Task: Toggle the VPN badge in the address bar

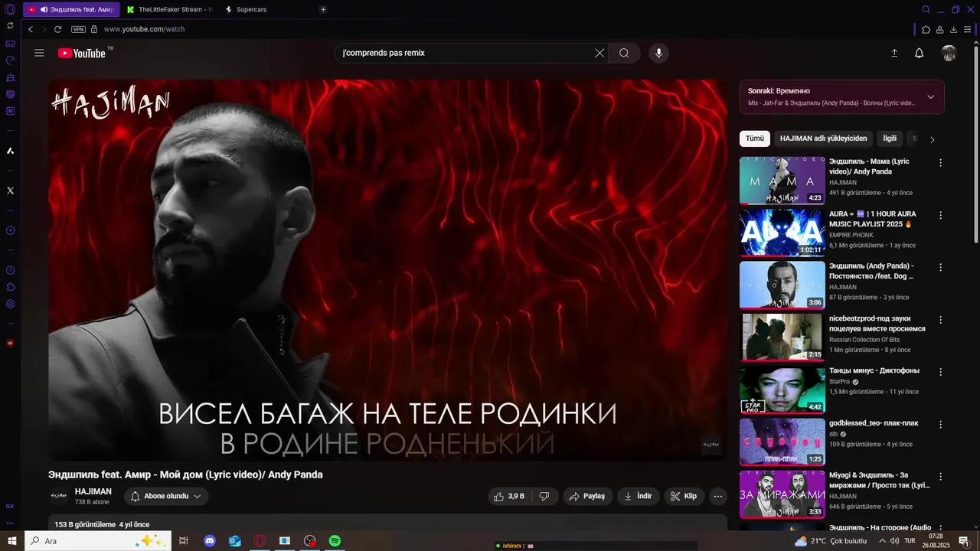Action: point(78,29)
